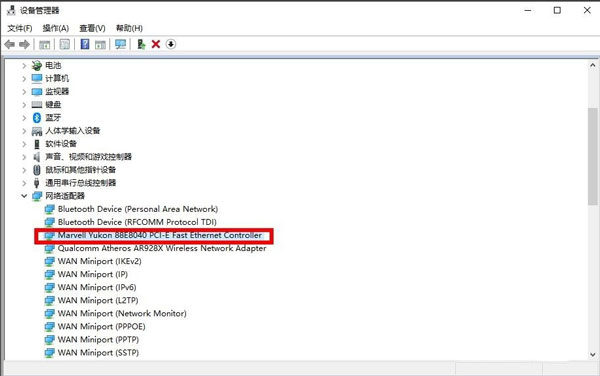Click the Forward arrow toolbar icon
The height and width of the screenshot is (376, 600).
coord(24,44)
